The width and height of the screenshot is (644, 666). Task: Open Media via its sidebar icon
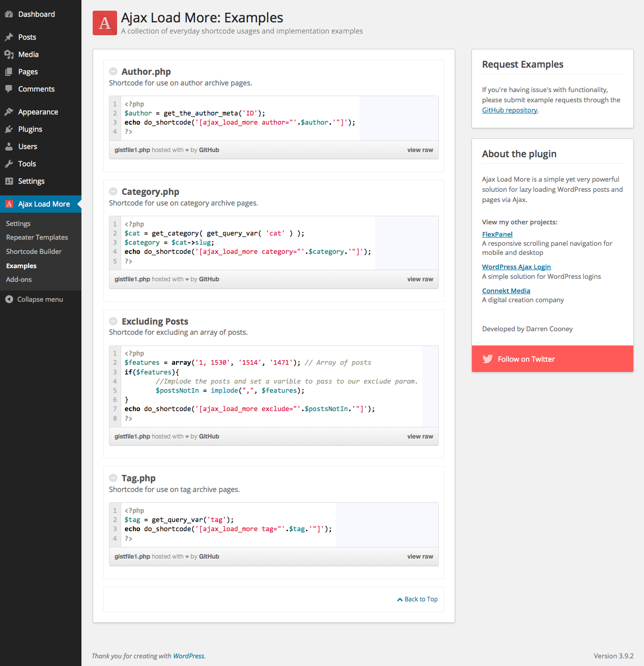pyautogui.click(x=9, y=54)
